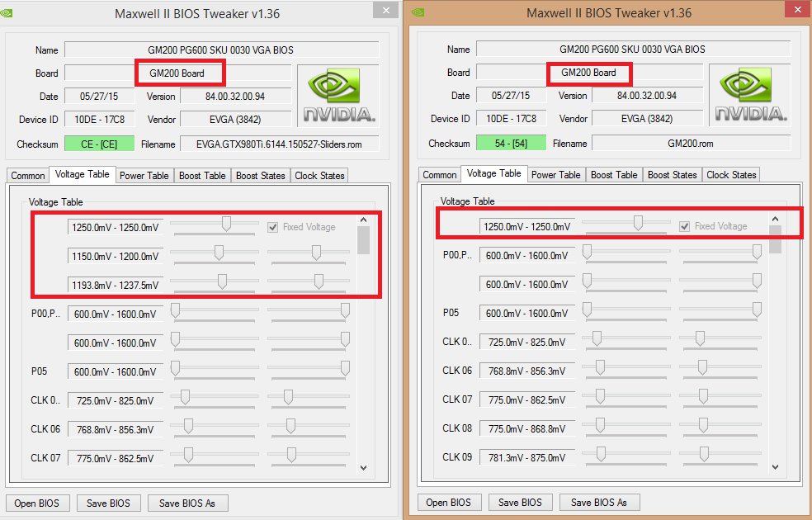Open Boost Table tab in left window

[x=202, y=176]
